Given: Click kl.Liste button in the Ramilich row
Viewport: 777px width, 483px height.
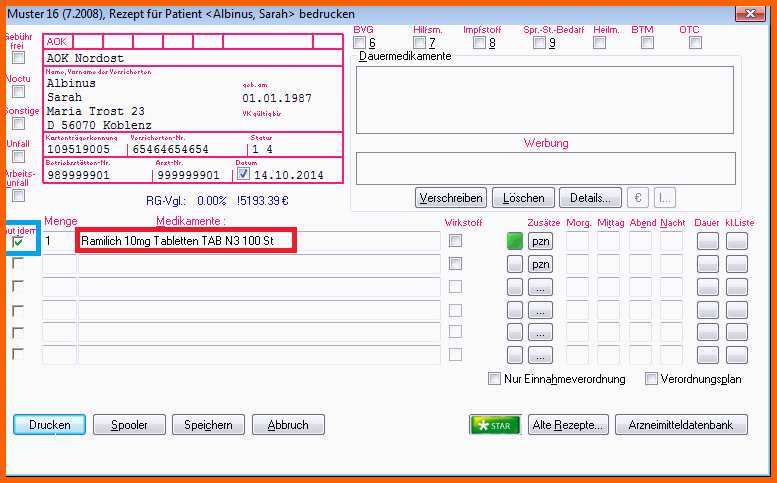Looking at the screenshot, I should 737,241.
